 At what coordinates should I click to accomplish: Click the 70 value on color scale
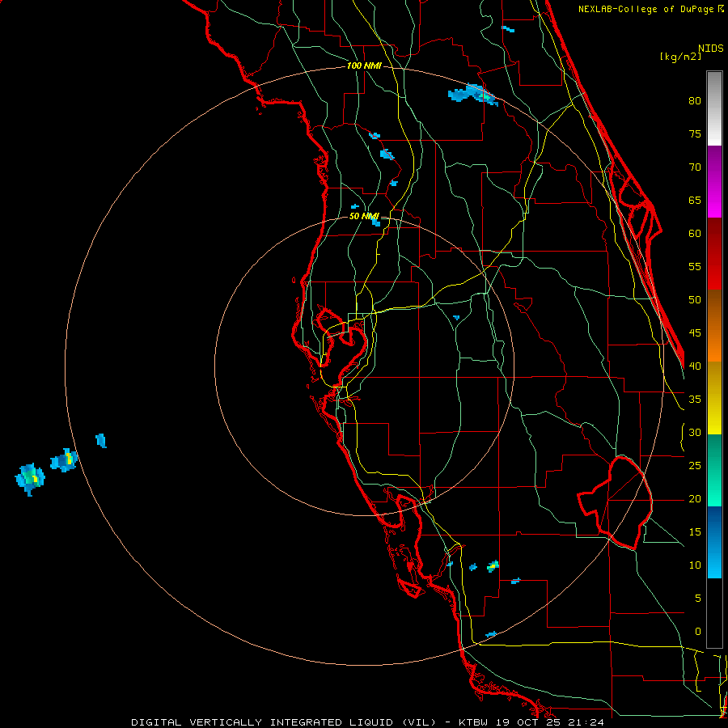pos(695,167)
